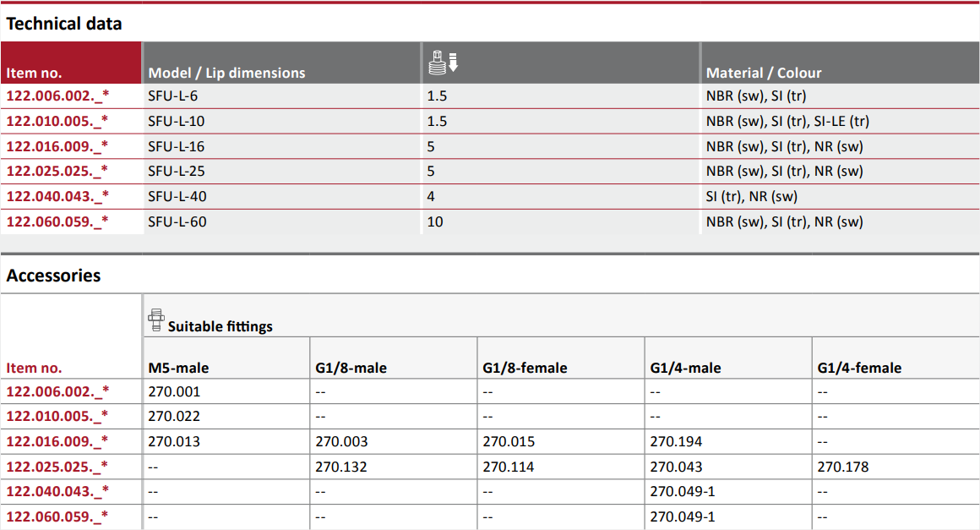Select the G1/4-female column header

858,368
